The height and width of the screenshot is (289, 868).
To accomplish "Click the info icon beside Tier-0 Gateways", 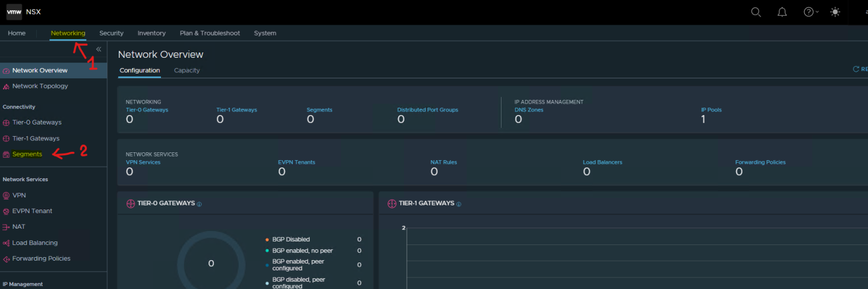I will pos(199,204).
